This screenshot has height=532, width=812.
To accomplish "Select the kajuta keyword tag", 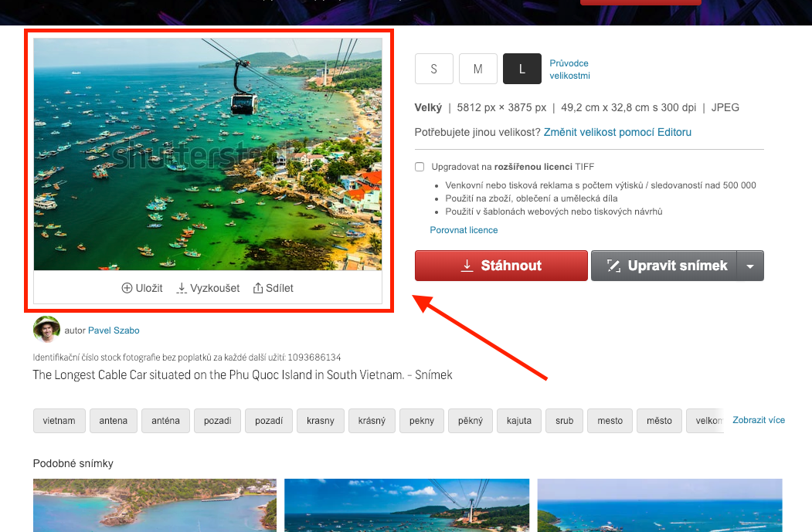I will coord(519,421).
